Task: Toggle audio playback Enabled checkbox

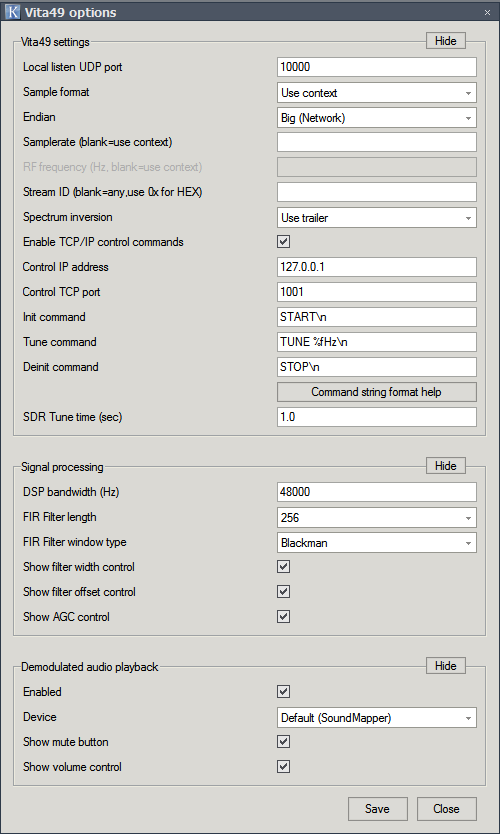Action: 284,691
